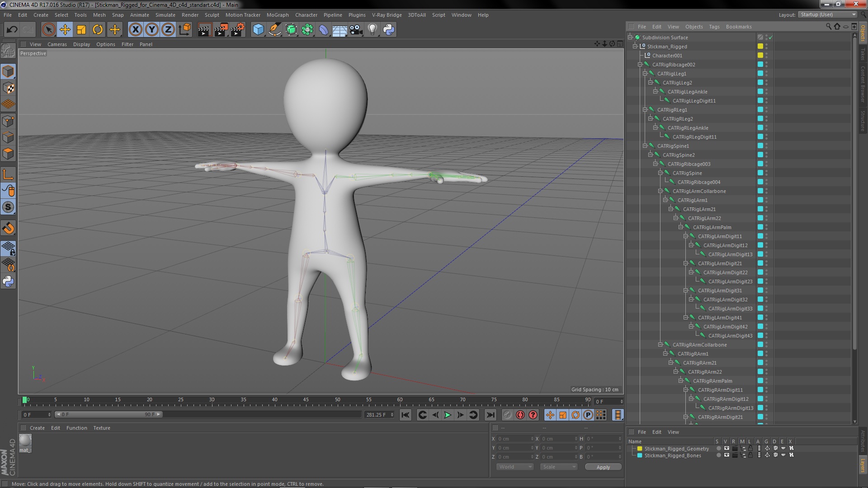Image resolution: width=868 pixels, height=488 pixels.
Task: Open the Simulate menu
Action: click(x=165, y=15)
